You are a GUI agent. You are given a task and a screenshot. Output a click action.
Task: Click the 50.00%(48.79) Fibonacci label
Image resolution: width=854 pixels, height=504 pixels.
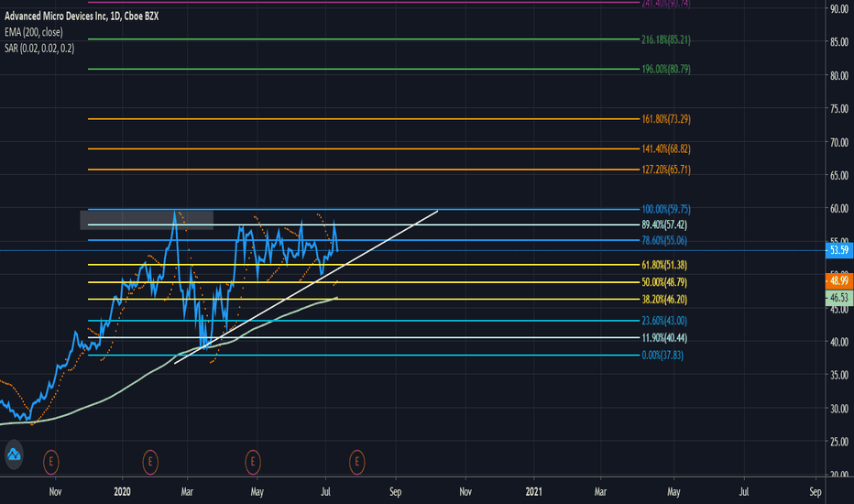point(664,282)
